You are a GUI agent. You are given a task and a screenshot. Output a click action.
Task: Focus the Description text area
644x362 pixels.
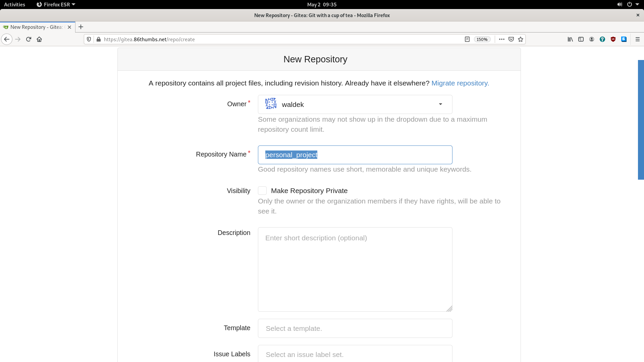[x=355, y=269]
